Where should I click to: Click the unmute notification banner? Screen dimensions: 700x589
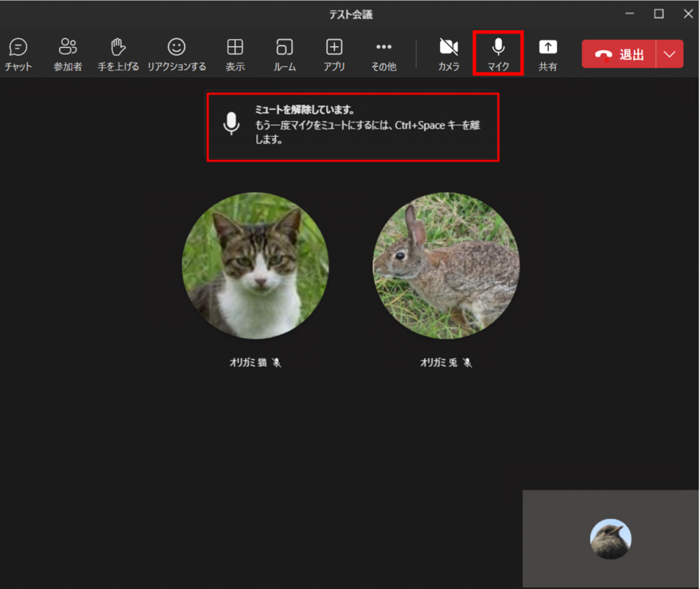click(353, 127)
